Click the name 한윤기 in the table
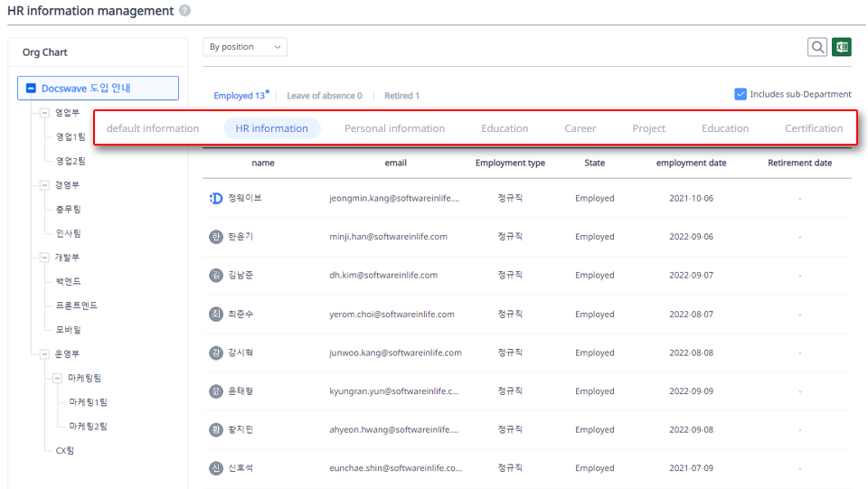The image size is (868, 489). [241, 236]
